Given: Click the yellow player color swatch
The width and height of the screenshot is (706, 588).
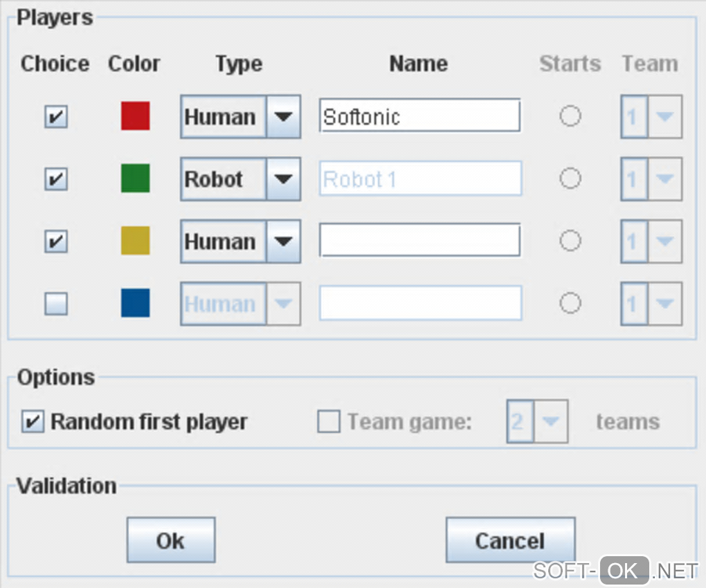Looking at the screenshot, I should 135,241.
